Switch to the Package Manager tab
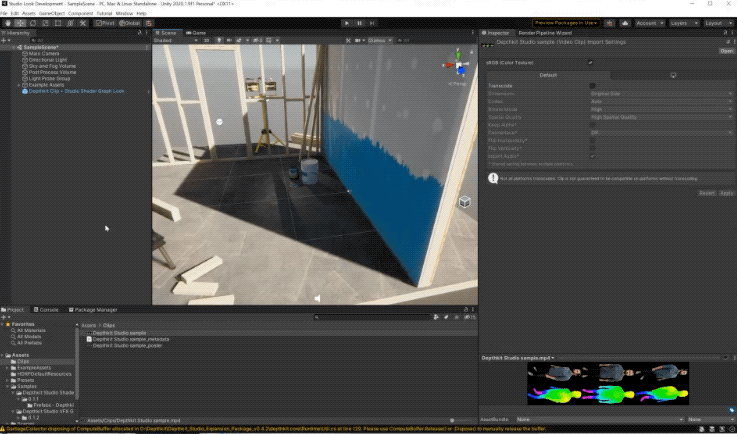Screen dimensions: 737x434 93,310
